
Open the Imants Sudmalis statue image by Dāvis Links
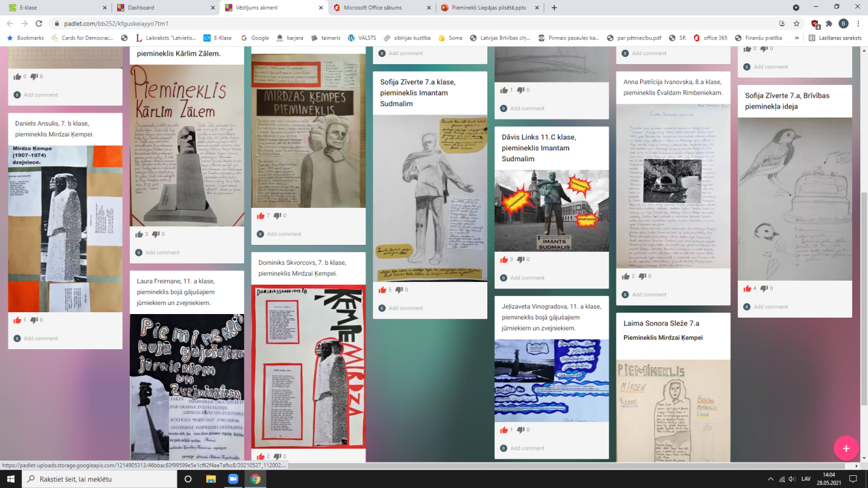point(552,210)
